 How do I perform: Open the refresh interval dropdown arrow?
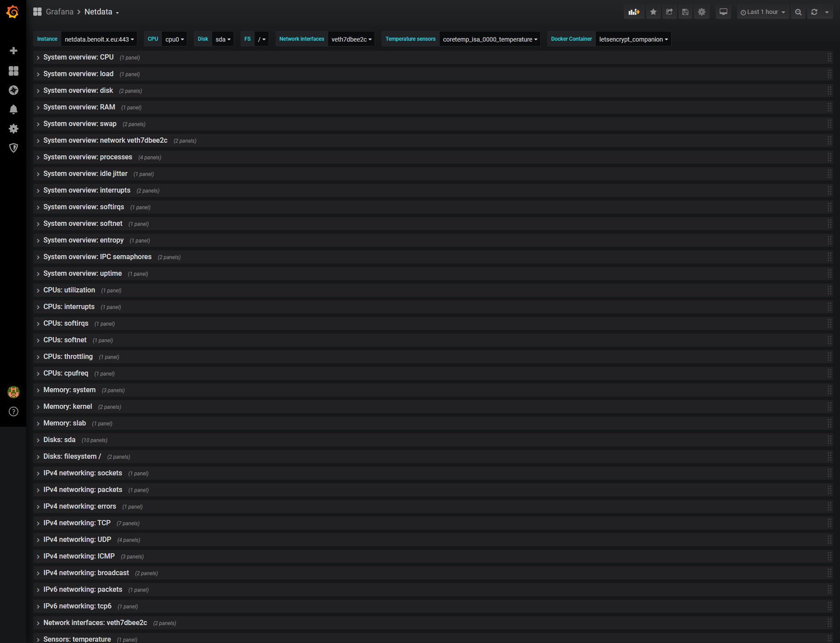tap(827, 12)
